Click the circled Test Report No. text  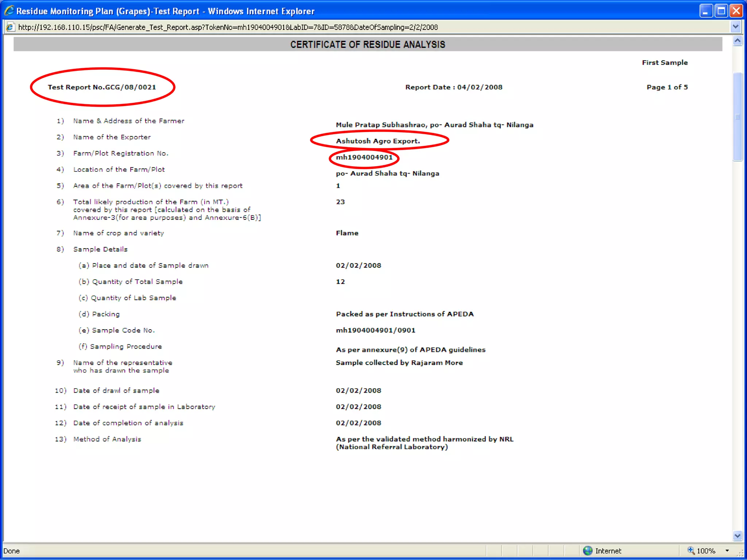pyautogui.click(x=102, y=87)
